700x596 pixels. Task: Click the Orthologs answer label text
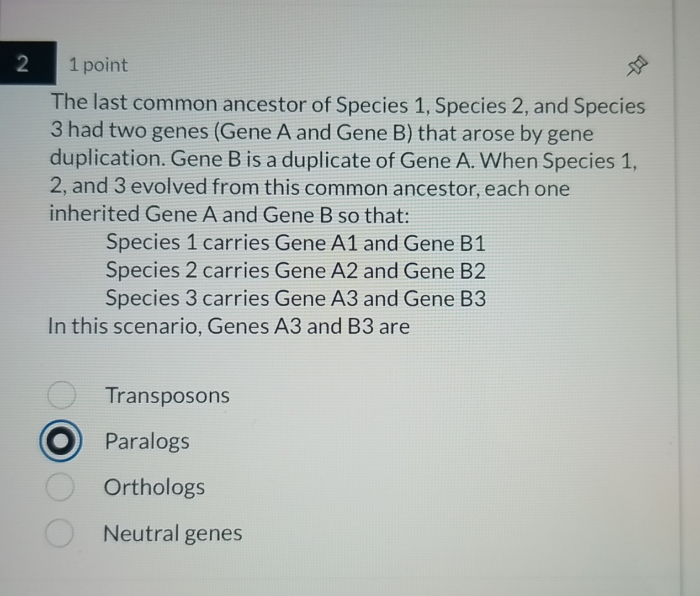[153, 487]
